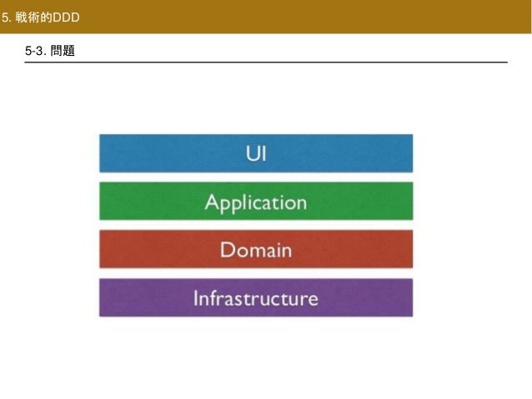The height and width of the screenshot is (399, 532).
Task: Click the header text '5. 戦術的DDD'
Action: pyautogui.click(x=40, y=17)
